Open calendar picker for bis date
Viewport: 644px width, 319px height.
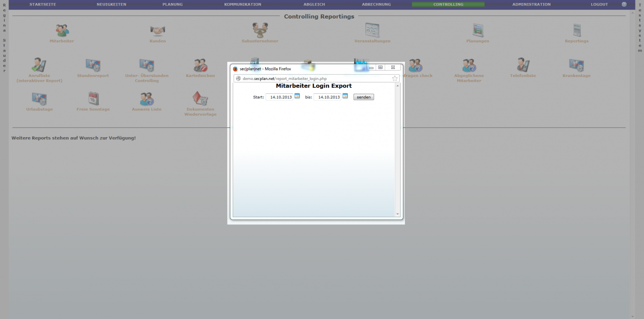pyautogui.click(x=345, y=96)
